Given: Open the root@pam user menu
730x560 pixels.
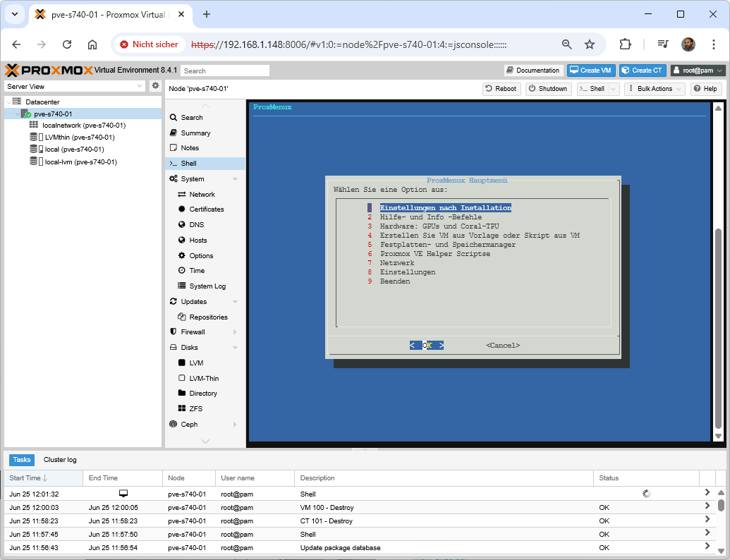Looking at the screenshot, I should (x=697, y=71).
